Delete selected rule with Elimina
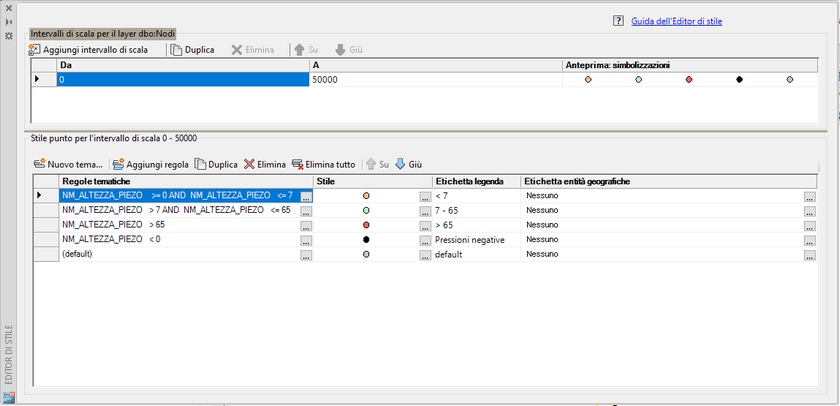840x406 pixels. (265, 164)
